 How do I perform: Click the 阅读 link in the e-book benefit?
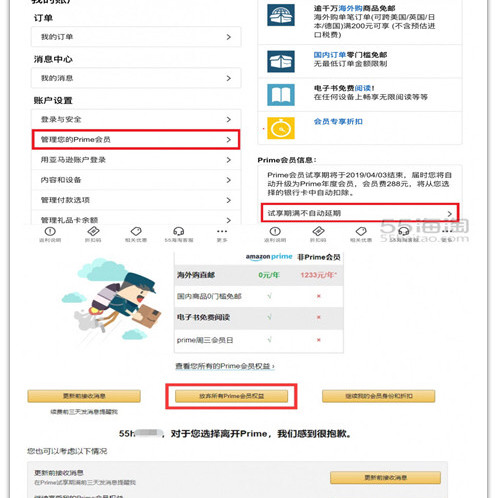coord(363,88)
